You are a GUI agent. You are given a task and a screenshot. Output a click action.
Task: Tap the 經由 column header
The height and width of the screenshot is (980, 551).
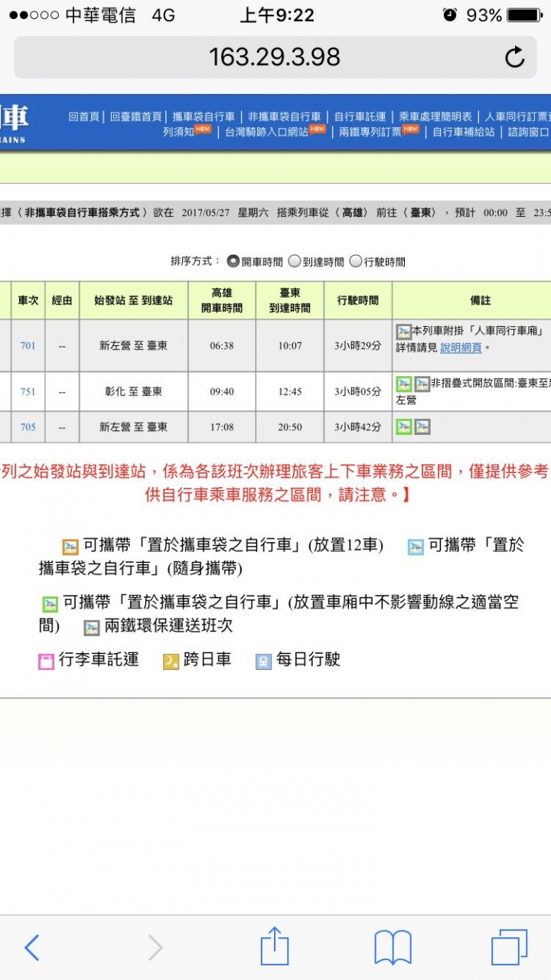62,300
